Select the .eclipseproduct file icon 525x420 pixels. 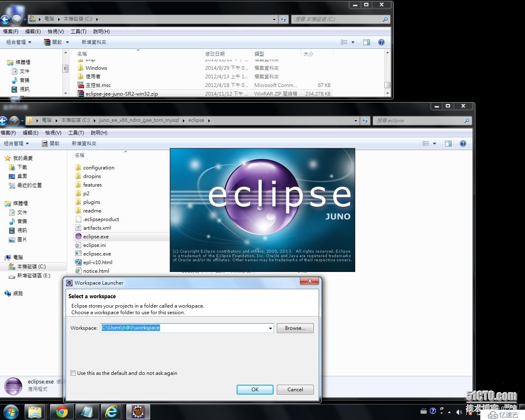[78, 219]
